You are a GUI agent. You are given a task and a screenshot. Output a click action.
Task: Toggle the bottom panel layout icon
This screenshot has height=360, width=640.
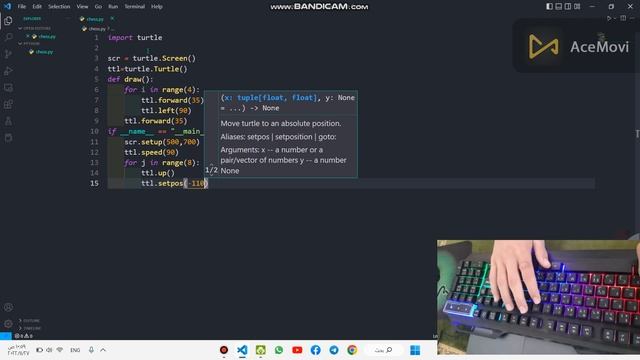tap(558, 6)
